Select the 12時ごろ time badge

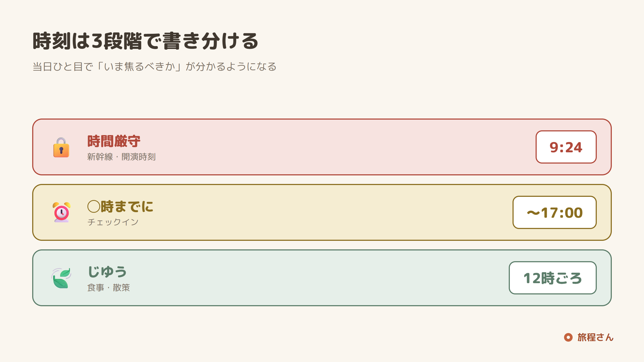[x=552, y=278]
